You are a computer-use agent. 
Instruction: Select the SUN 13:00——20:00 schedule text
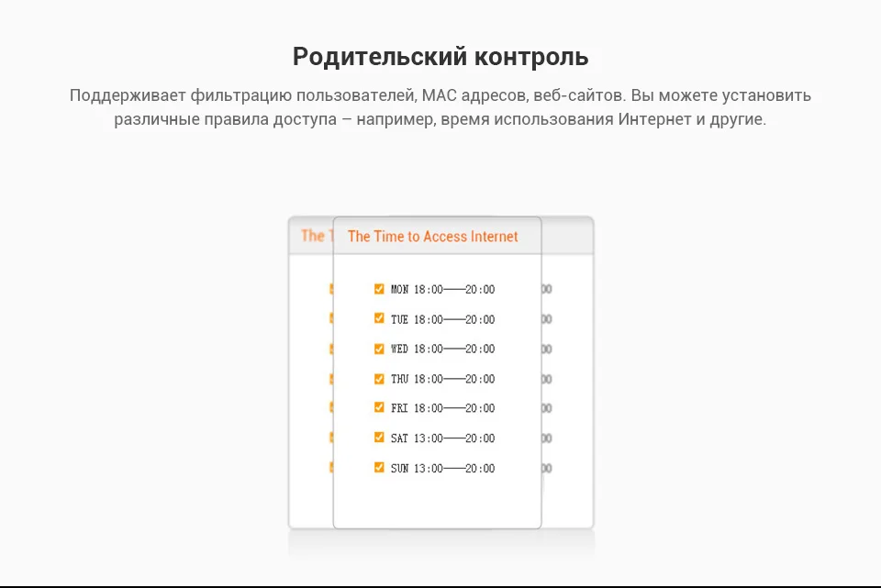coord(442,468)
